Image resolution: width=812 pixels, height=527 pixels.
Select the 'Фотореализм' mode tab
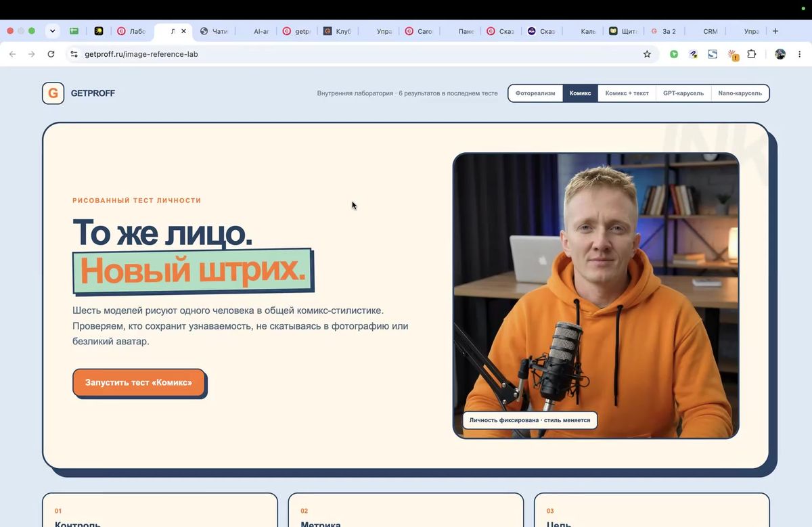coord(535,93)
